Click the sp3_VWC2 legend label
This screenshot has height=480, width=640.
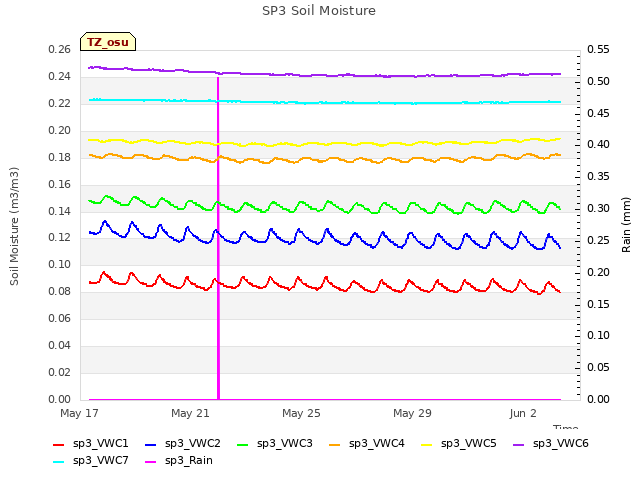[x=193, y=443]
